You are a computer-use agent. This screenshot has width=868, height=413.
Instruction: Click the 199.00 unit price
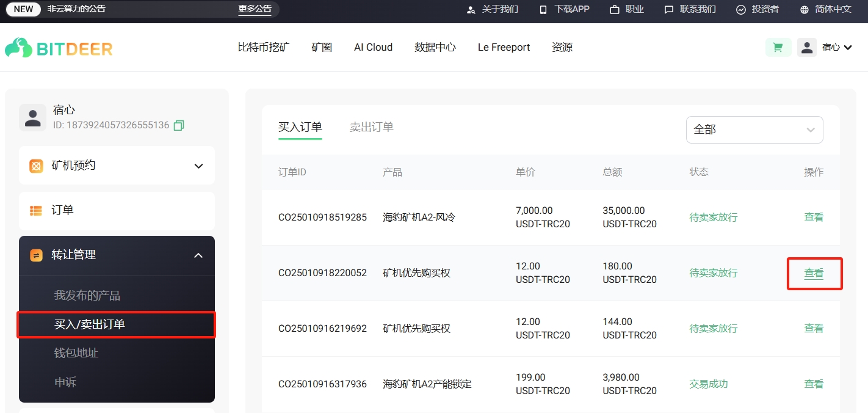pos(531,378)
